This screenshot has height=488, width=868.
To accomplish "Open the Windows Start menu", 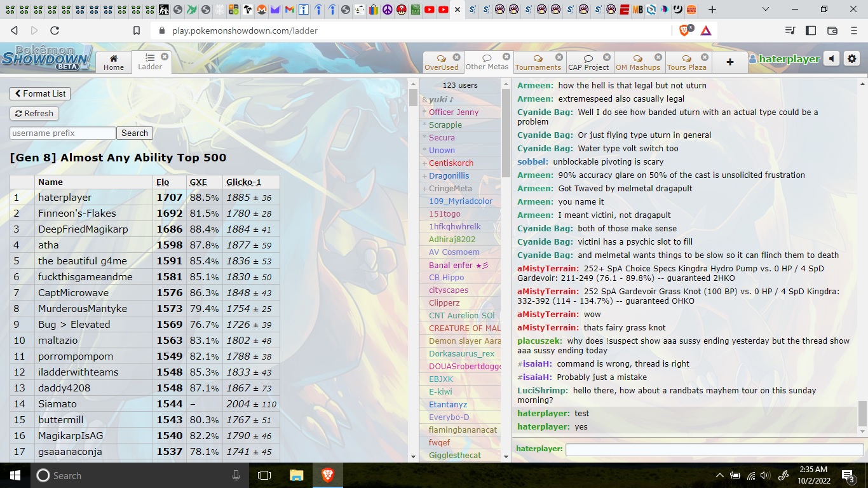I will 15,475.
